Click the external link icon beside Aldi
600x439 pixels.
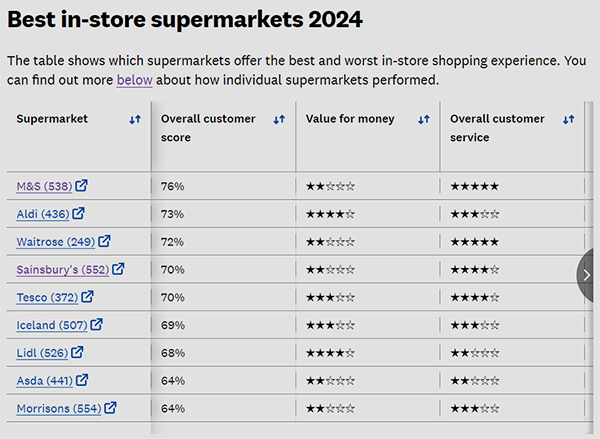click(78, 213)
